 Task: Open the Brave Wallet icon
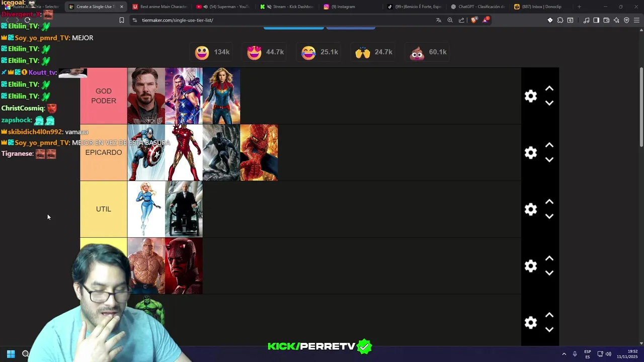606,20
